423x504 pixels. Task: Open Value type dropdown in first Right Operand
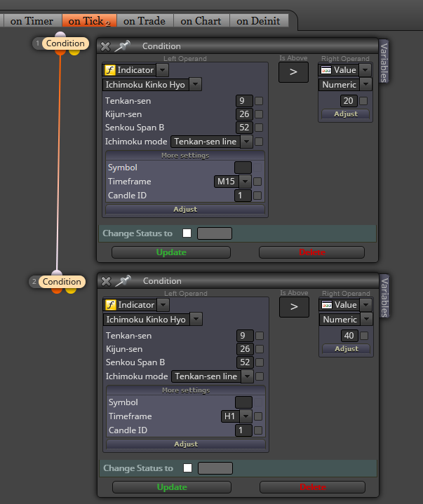pyautogui.click(x=365, y=70)
